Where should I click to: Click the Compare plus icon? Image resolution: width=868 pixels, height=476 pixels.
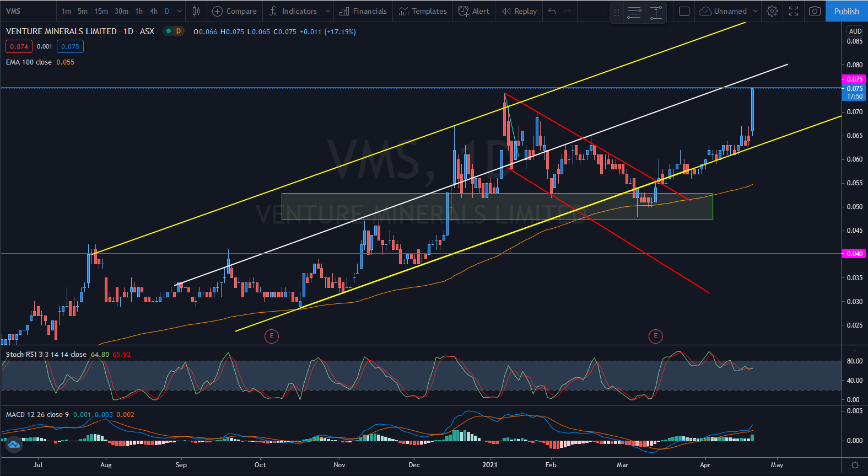(x=218, y=11)
